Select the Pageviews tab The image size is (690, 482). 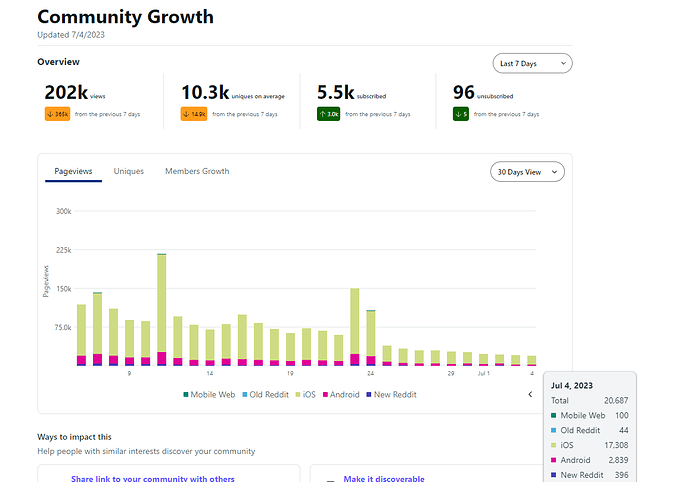(73, 172)
